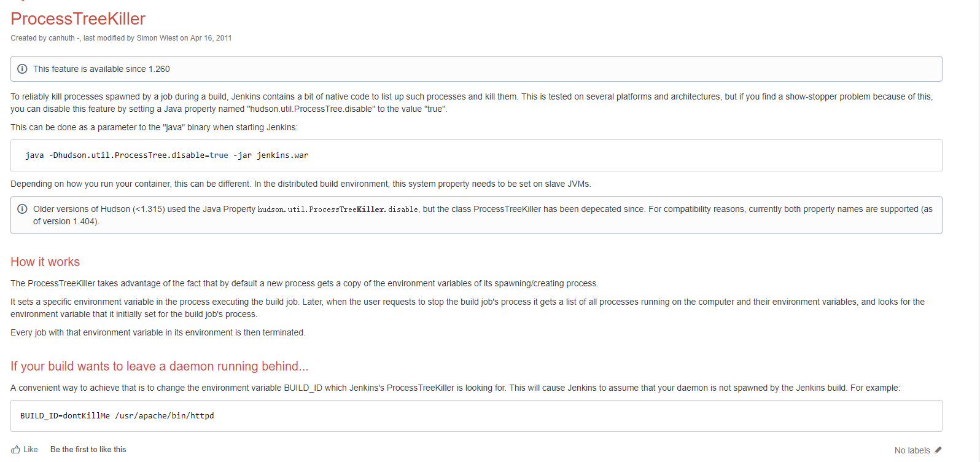Click line 'This can be done as a parameter'
Image resolution: width=980 pixels, height=462 pixels.
tap(154, 127)
